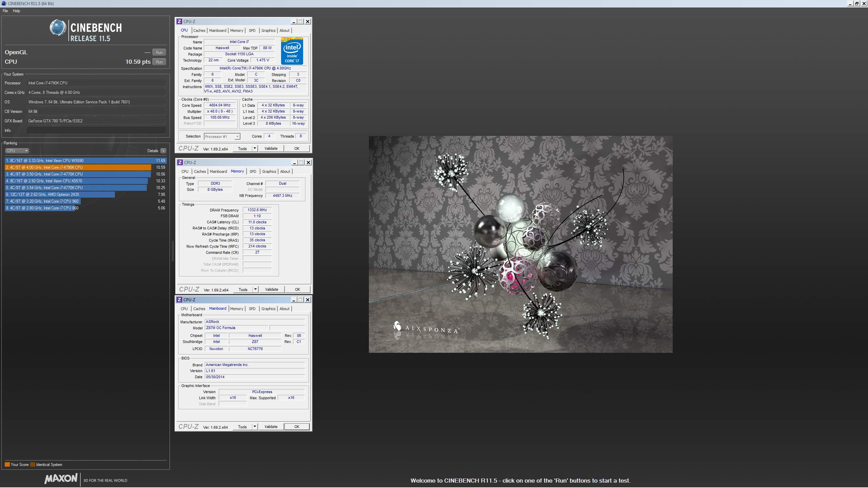Screen dimensions: 868x488
Task: Open About tab in bottom CPU-Z window
Action: tap(284, 309)
